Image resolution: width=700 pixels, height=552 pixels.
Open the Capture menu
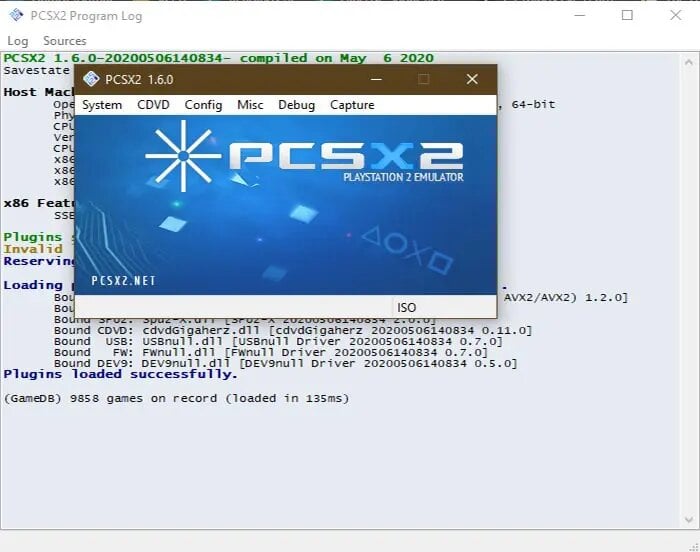tap(352, 105)
